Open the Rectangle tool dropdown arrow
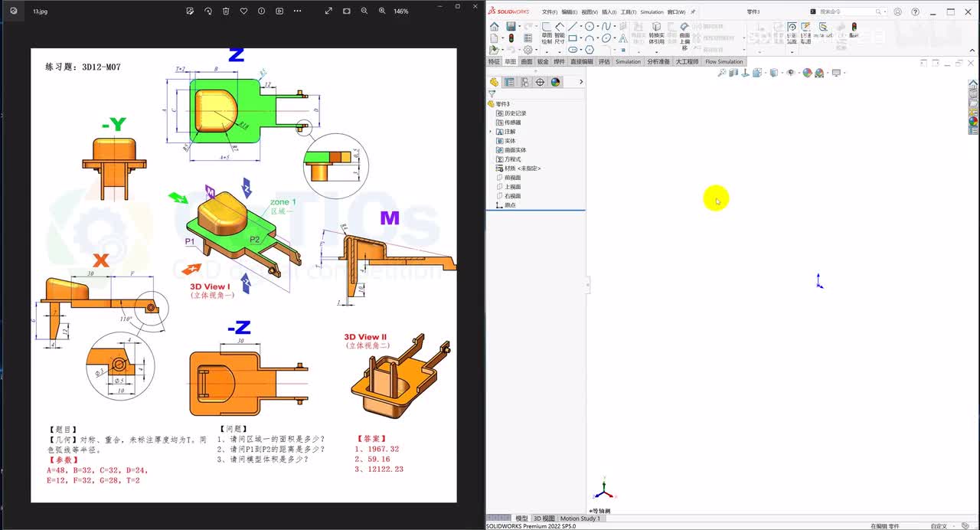Screen dimensions: 980x530 point(581,38)
